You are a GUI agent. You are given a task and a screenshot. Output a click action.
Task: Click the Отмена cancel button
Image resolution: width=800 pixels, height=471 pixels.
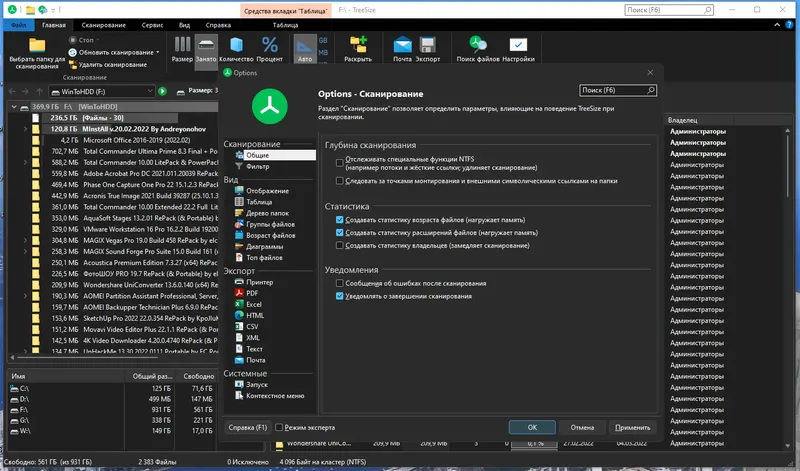(x=582, y=427)
